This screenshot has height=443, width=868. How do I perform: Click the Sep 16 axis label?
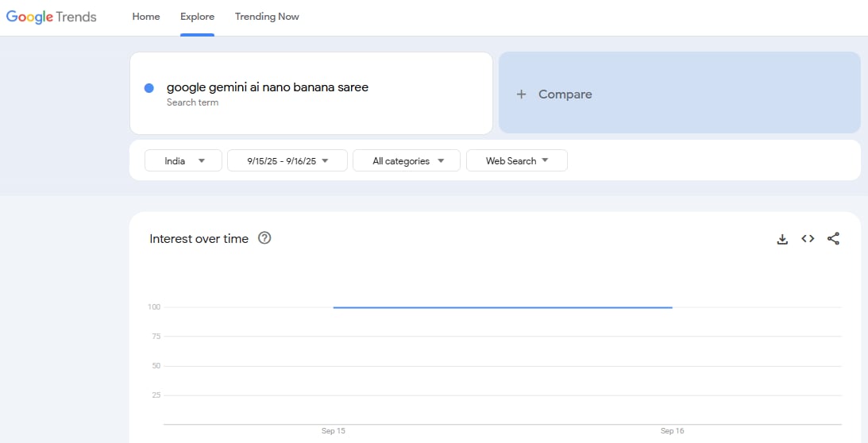coord(672,431)
